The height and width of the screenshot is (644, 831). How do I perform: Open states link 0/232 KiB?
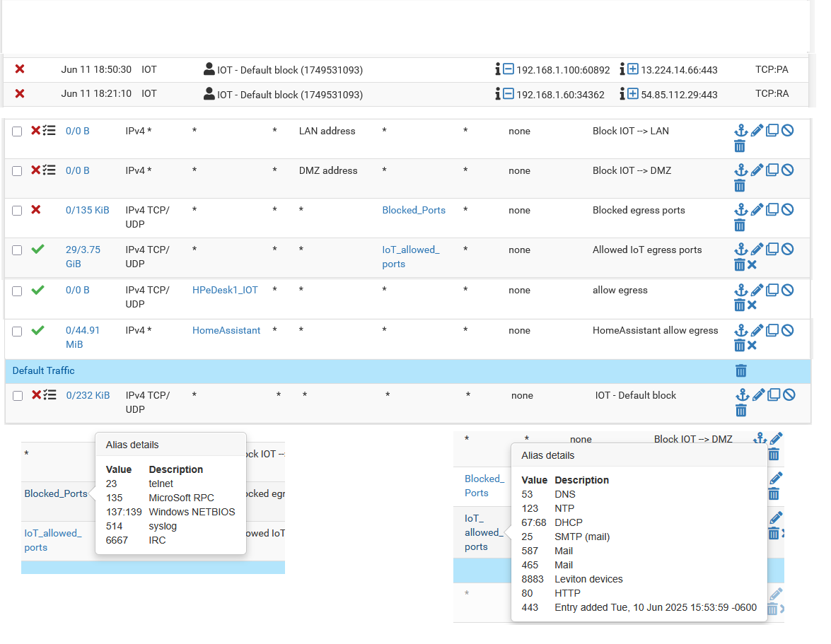click(88, 395)
